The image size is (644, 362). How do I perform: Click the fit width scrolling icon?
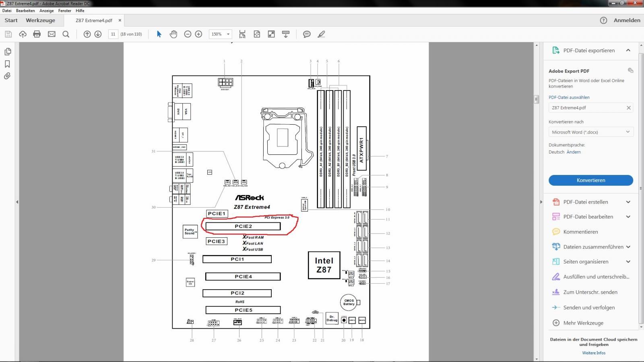point(242,34)
